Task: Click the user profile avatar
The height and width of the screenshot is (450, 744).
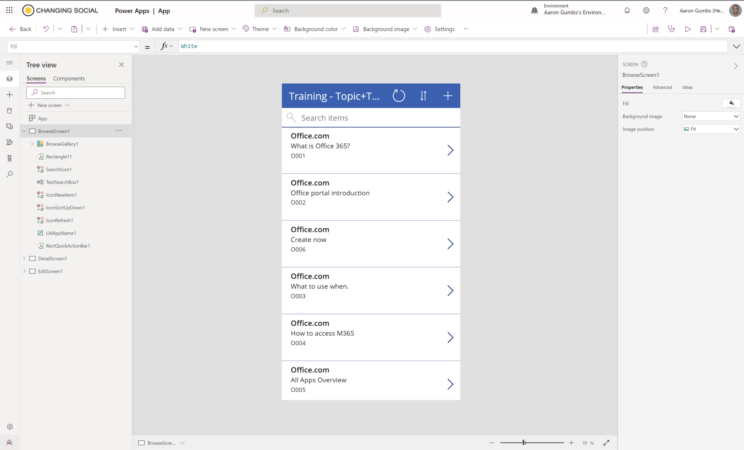Action: coord(735,10)
